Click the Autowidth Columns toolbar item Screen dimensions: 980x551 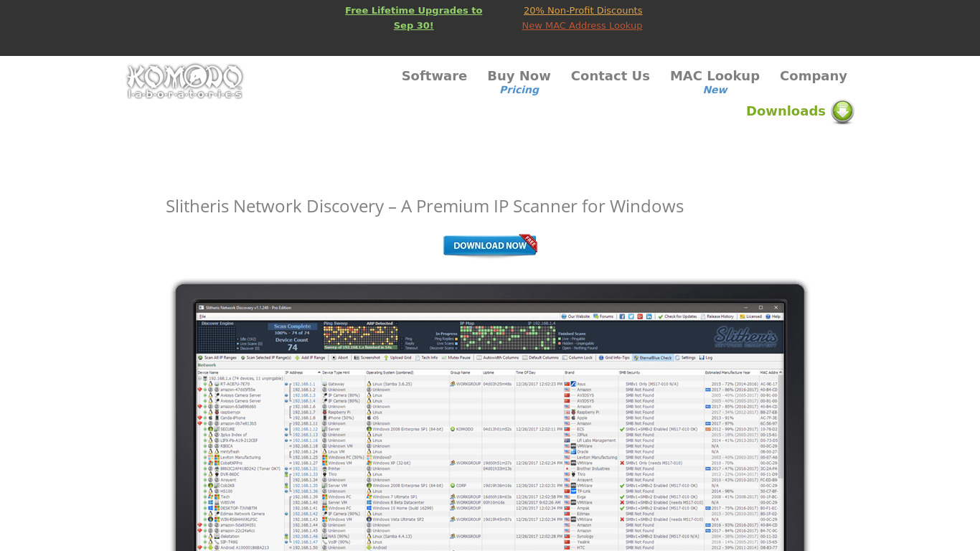[498, 357]
